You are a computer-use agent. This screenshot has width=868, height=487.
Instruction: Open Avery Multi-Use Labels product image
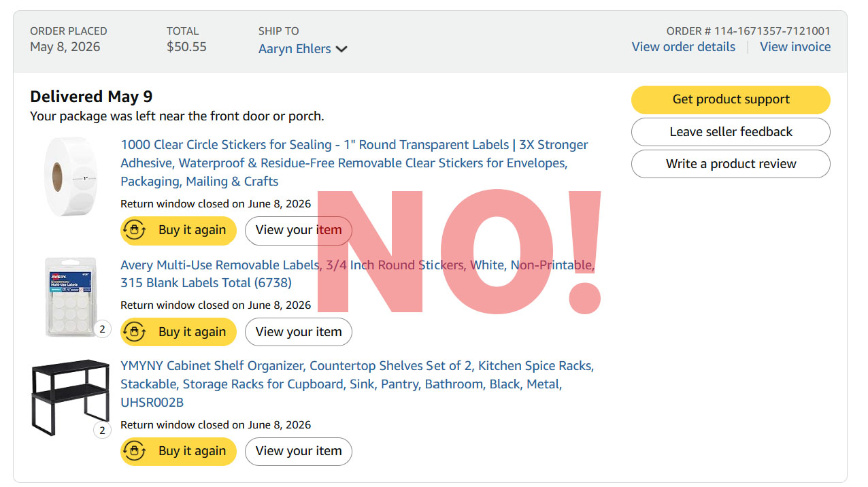71,297
